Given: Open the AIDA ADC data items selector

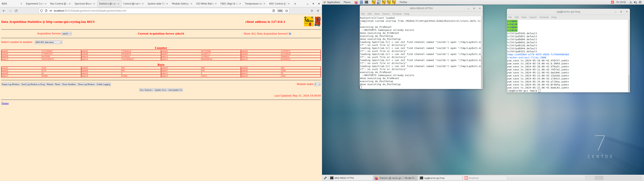Looking at the screenshot, I should pyautogui.click(x=48, y=42).
